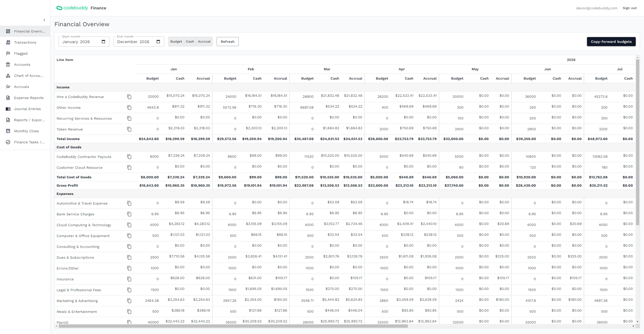Open Expense Reports in sidebar

[x=29, y=98]
